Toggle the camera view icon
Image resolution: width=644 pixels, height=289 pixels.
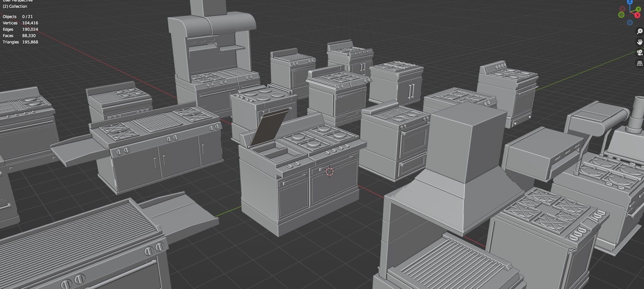point(639,53)
